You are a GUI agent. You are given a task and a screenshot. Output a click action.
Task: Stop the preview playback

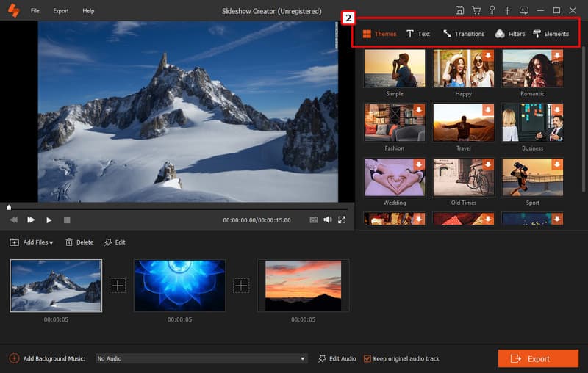67,220
